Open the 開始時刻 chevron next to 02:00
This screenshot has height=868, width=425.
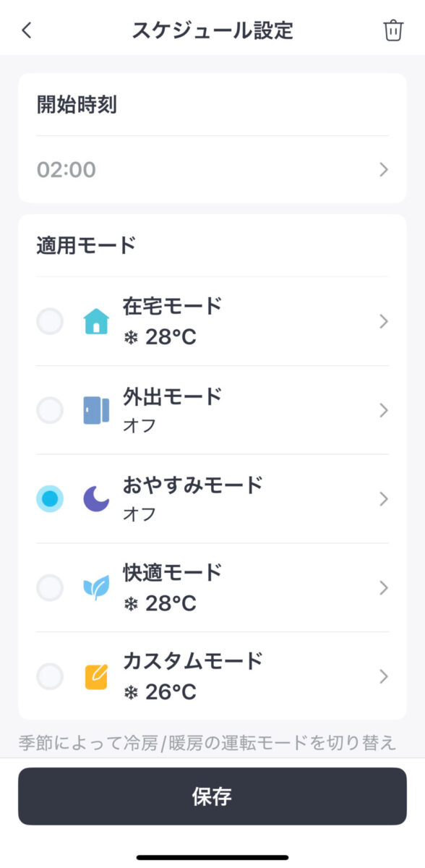384,170
